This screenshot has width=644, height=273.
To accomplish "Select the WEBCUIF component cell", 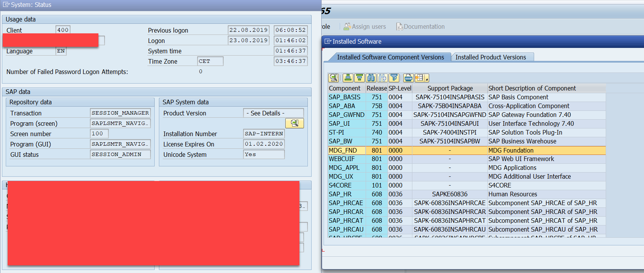I will click(347, 159).
